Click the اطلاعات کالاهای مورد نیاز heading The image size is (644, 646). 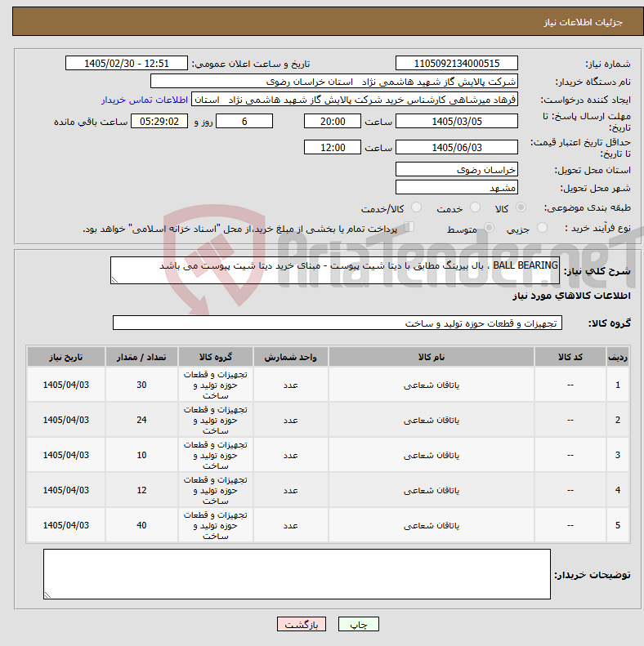571,296
